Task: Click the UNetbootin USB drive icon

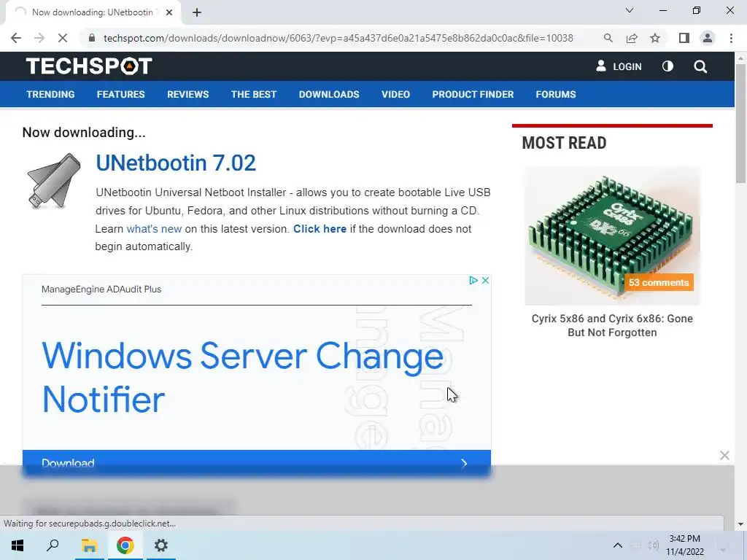Action: pos(53,181)
